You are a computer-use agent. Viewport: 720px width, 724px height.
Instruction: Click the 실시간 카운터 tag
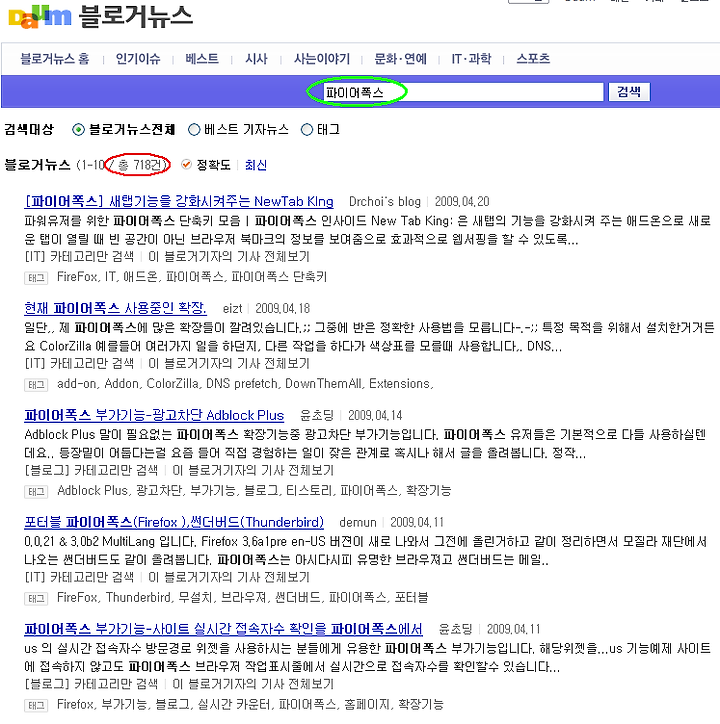point(234,704)
